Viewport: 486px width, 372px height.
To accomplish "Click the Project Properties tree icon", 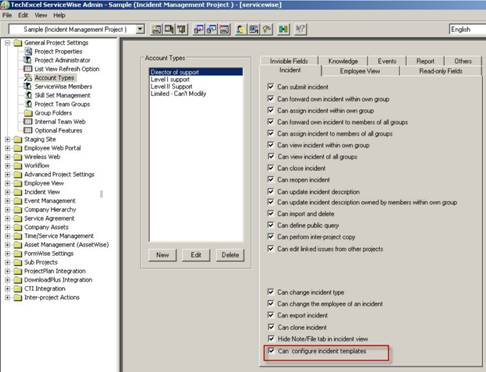I will [28, 51].
